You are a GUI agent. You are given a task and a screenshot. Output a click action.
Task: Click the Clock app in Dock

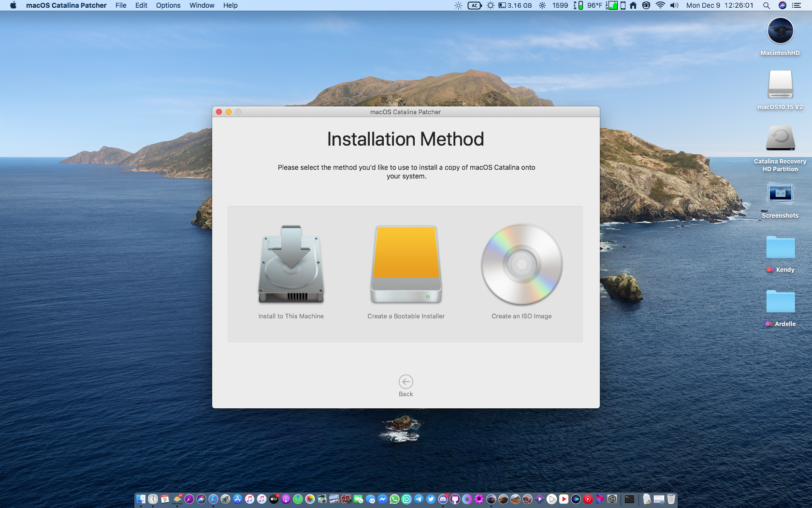pos(153,499)
